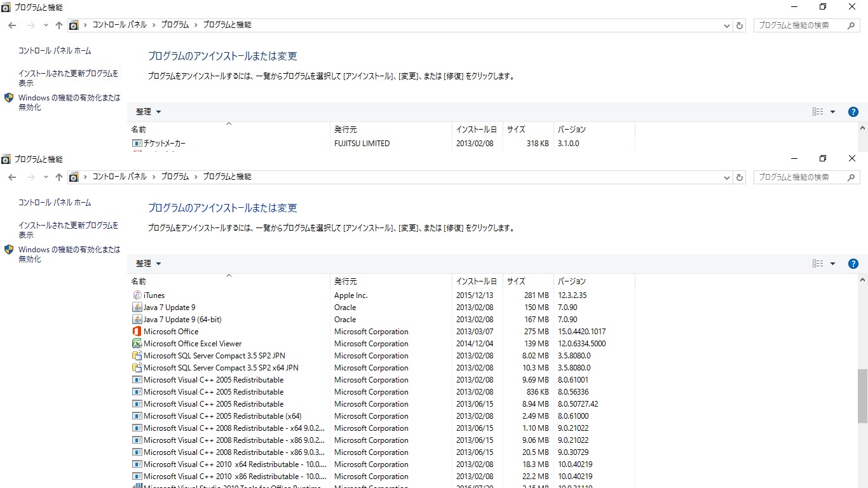Open help in the window listing チケットメーカー
Screen dimensions: 868x488
853,112
